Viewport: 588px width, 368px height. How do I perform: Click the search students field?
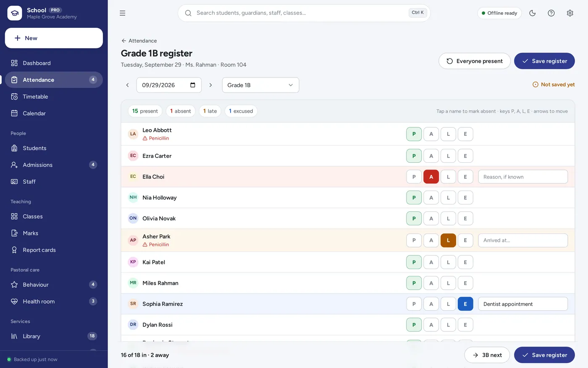(304, 13)
